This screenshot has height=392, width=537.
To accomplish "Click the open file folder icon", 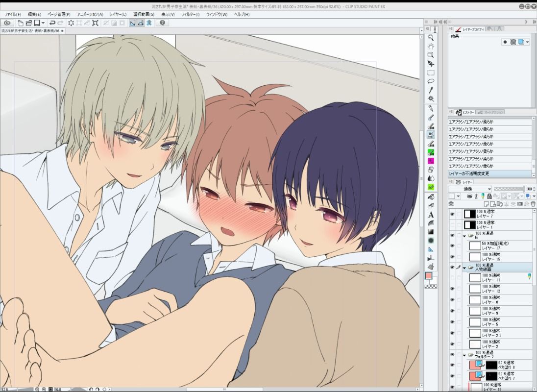I will (29, 23).
